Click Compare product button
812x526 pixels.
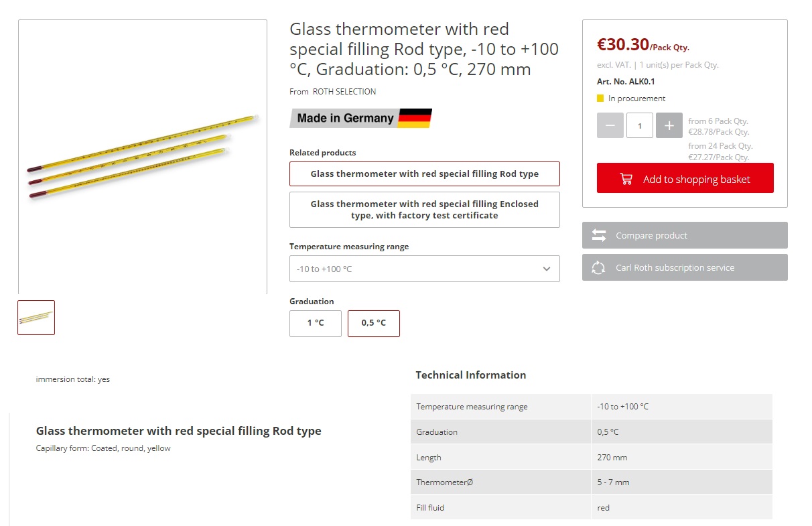click(x=684, y=235)
